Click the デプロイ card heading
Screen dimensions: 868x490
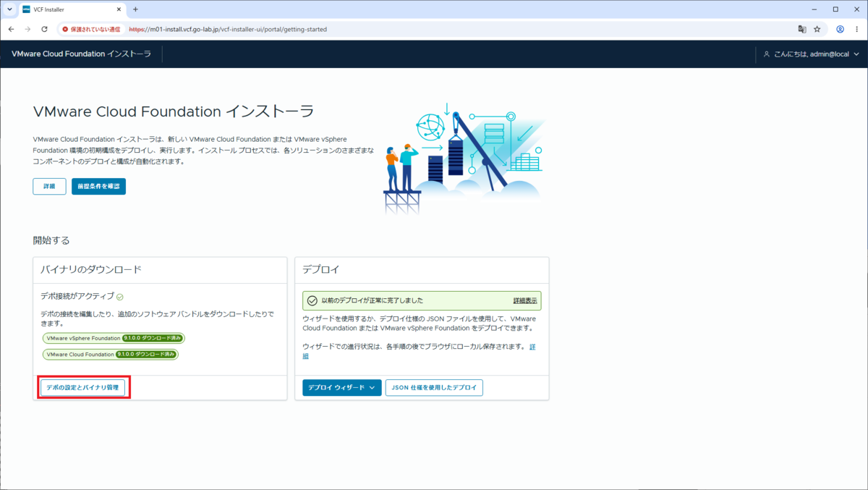point(320,269)
